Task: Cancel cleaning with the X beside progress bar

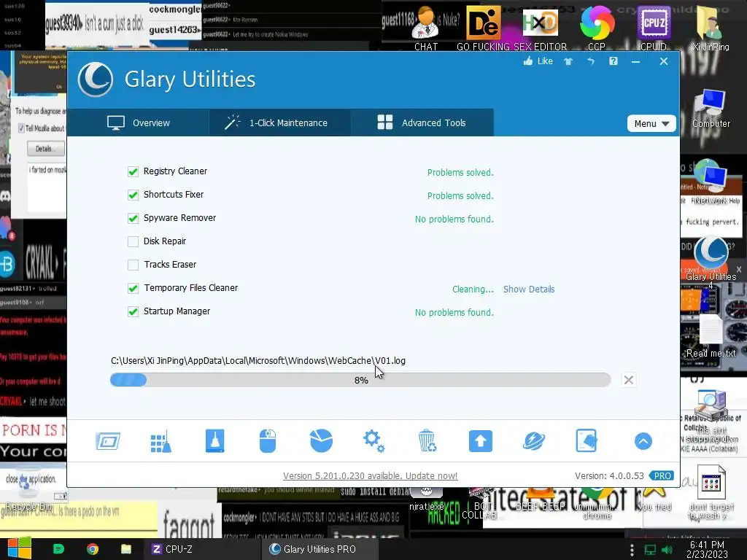Action: click(628, 380)
